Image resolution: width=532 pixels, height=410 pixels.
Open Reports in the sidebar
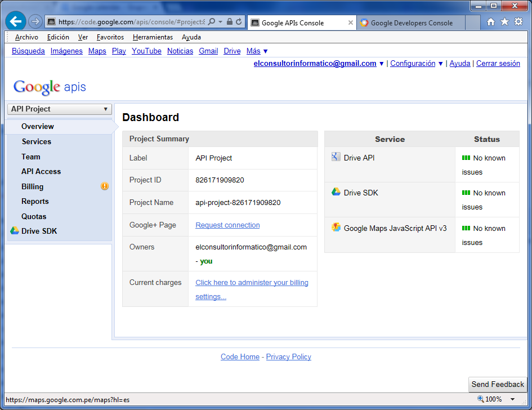35,201
